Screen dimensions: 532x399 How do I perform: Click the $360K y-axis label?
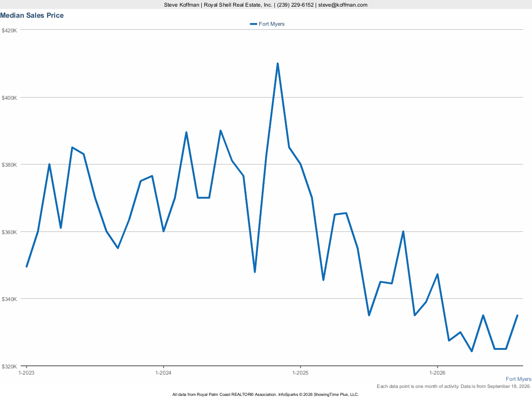9,232
